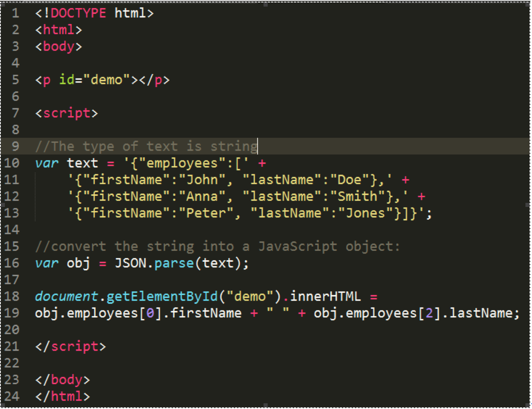This screenshot has width=532, height=409.
Task: Click the DOCTYPE keyword on line 1
Action: [x=78, y=13]
